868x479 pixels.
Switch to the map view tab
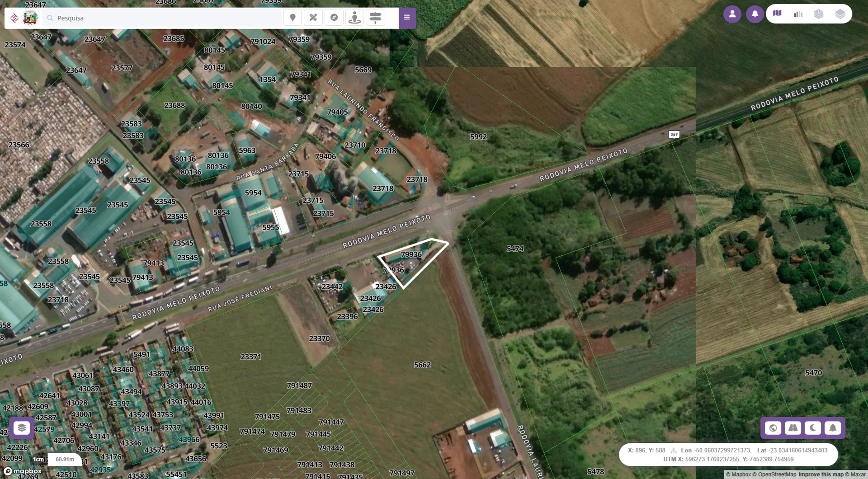coord(777,14)
